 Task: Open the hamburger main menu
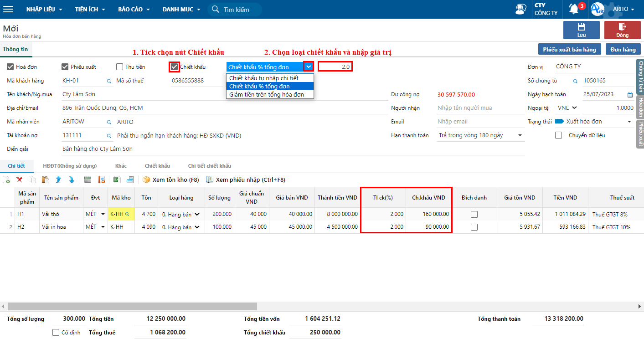(x=8, y=9)
